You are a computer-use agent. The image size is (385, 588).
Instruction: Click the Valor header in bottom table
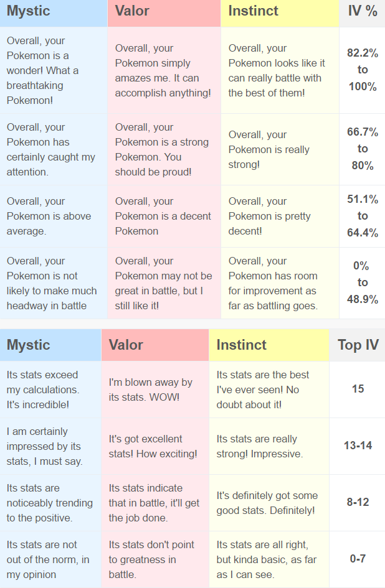click(154, 345)
